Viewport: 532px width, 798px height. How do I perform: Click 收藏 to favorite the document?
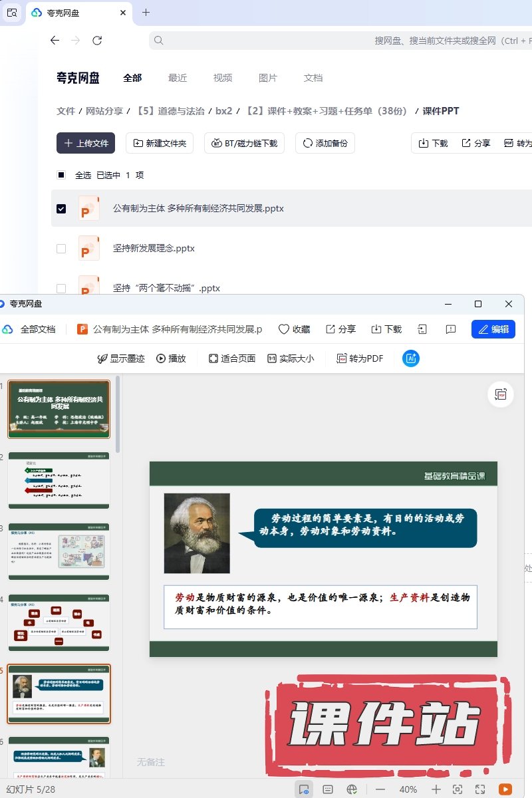click(x=294, y=329)
